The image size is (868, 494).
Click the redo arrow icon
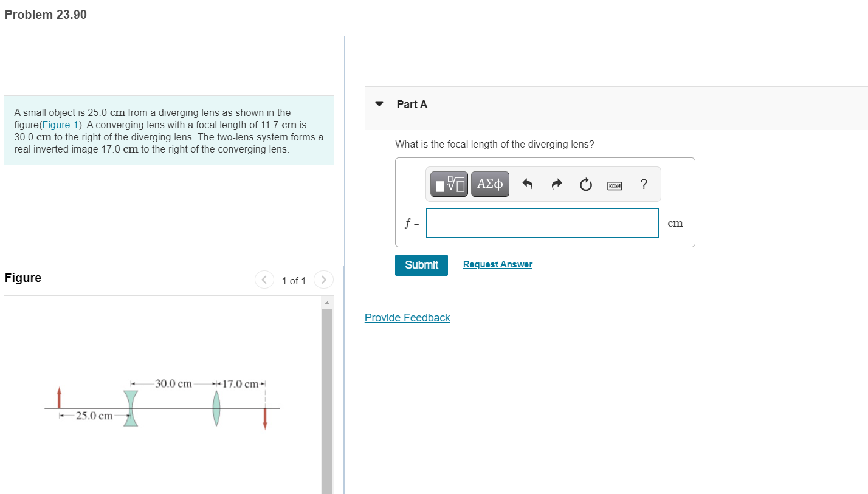click(557, 184)
